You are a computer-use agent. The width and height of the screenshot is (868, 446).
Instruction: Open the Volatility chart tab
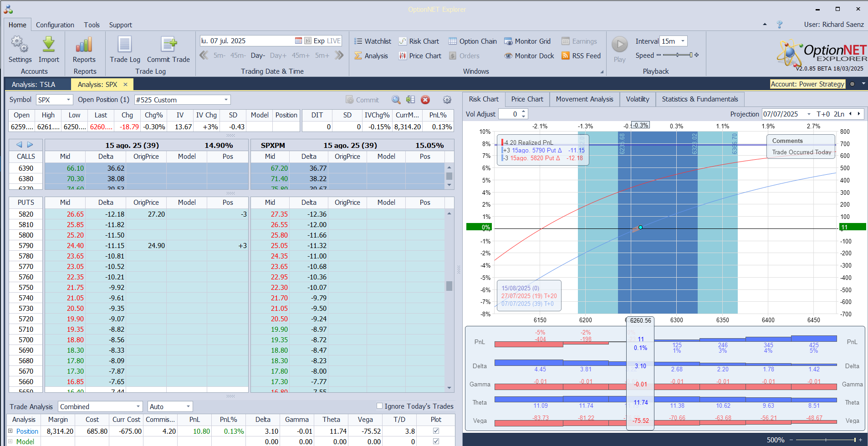[x=638, y=99]
